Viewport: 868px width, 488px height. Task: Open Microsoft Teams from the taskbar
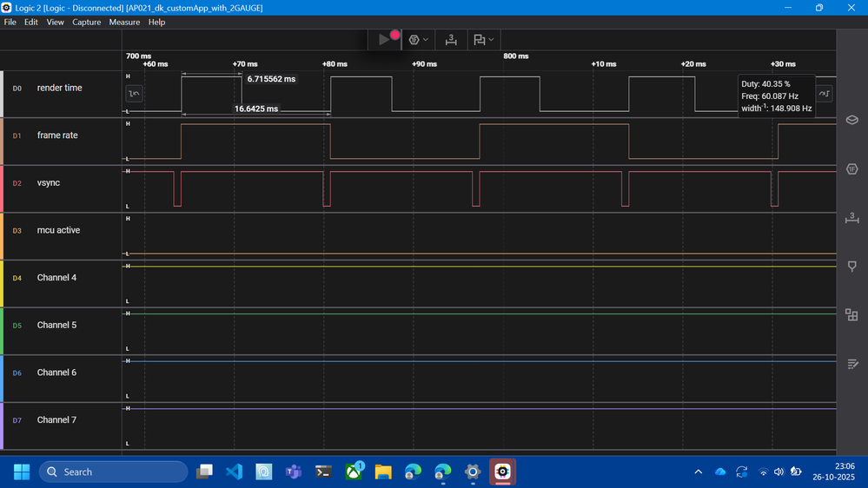(x=294, y=472)
